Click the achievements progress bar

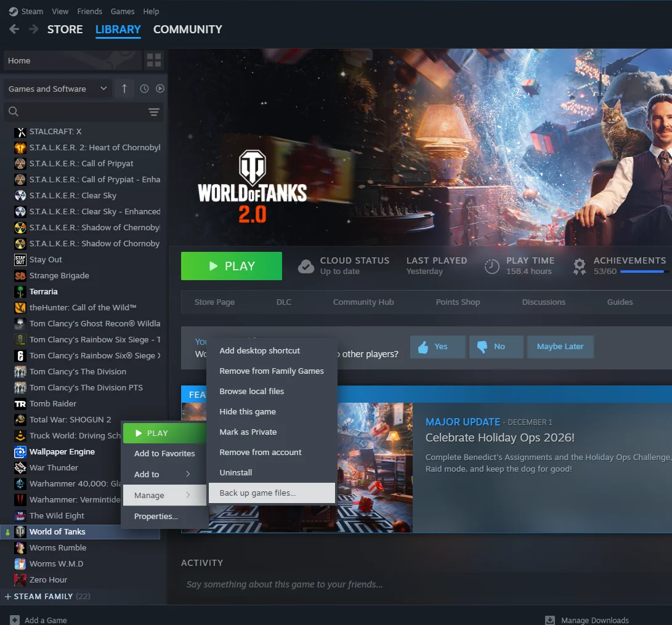click(x=642, y=272)
